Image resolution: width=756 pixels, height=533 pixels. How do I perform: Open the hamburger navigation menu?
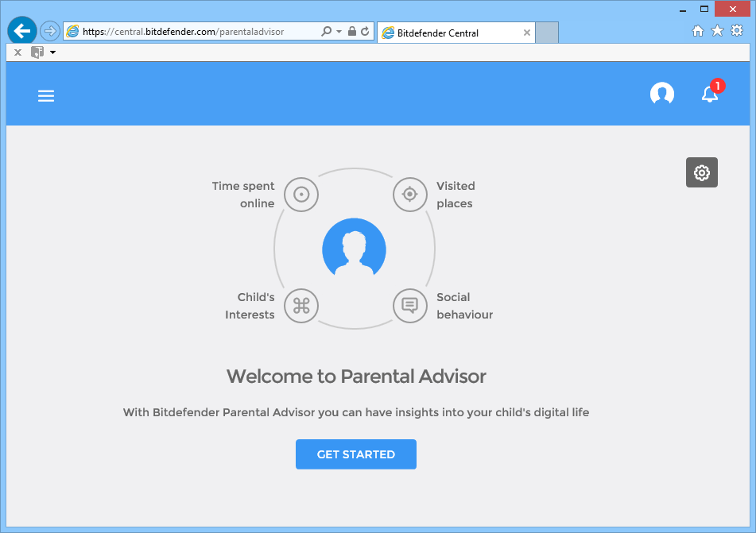[45, 95]
